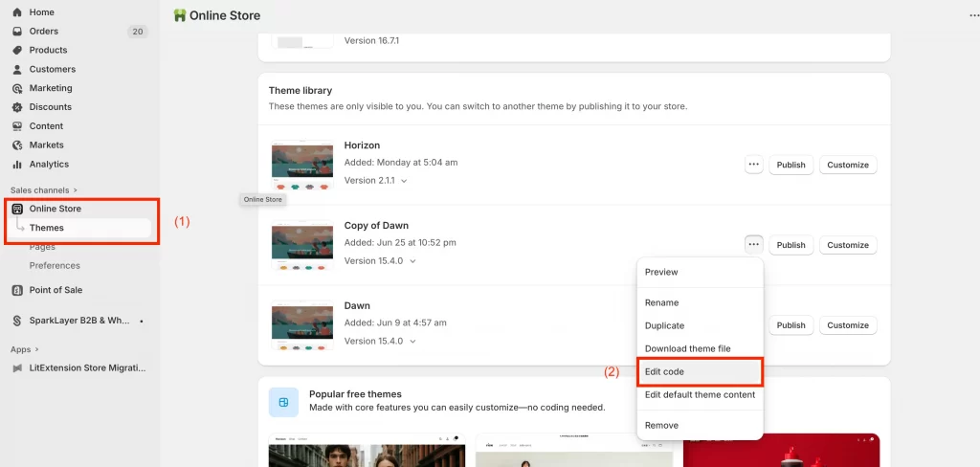Viewport: 980px width, 467px height.
Task: Click the Popular free themes layout icon
Action: click(x=283, y=402)
